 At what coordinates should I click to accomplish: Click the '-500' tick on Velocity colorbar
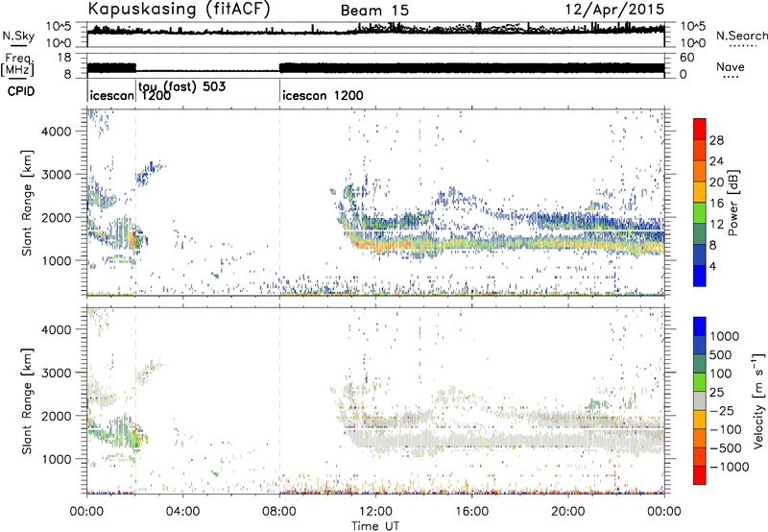pos(726,447)
